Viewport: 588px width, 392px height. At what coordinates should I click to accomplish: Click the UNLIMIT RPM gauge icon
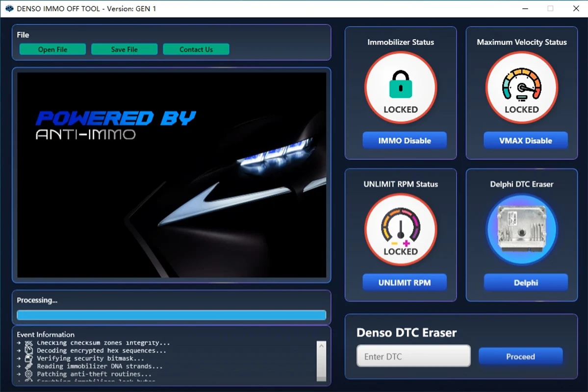pos(401,227)
